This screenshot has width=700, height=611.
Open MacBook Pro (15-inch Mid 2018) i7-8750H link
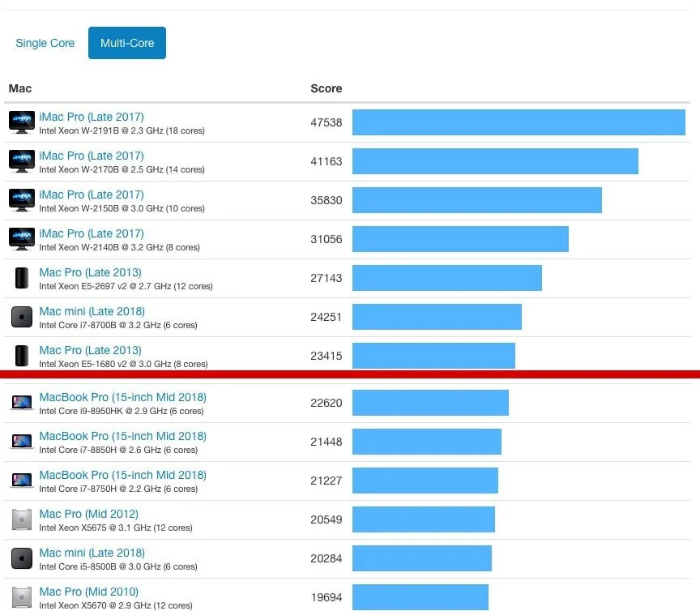(123, 475)
